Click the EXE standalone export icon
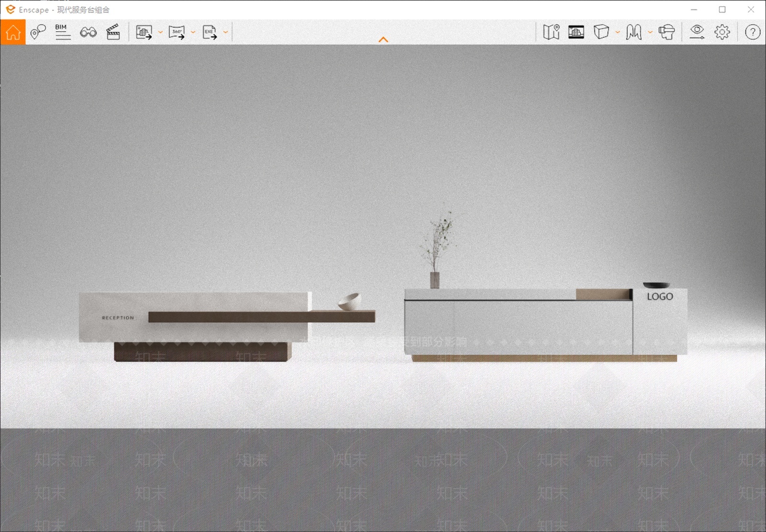The height and width of the screenshot is (532, 766). [x=210, y=32]
